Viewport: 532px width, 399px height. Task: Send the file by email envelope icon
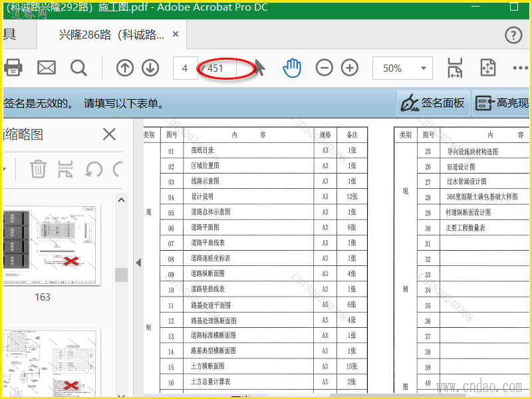(x=47, y=68)
